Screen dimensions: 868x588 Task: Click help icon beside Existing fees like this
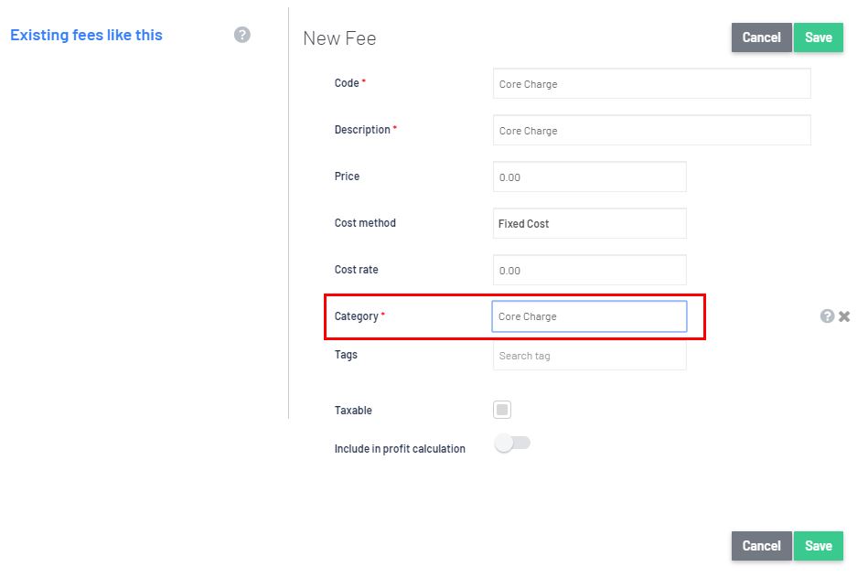(x=241, y=35)
